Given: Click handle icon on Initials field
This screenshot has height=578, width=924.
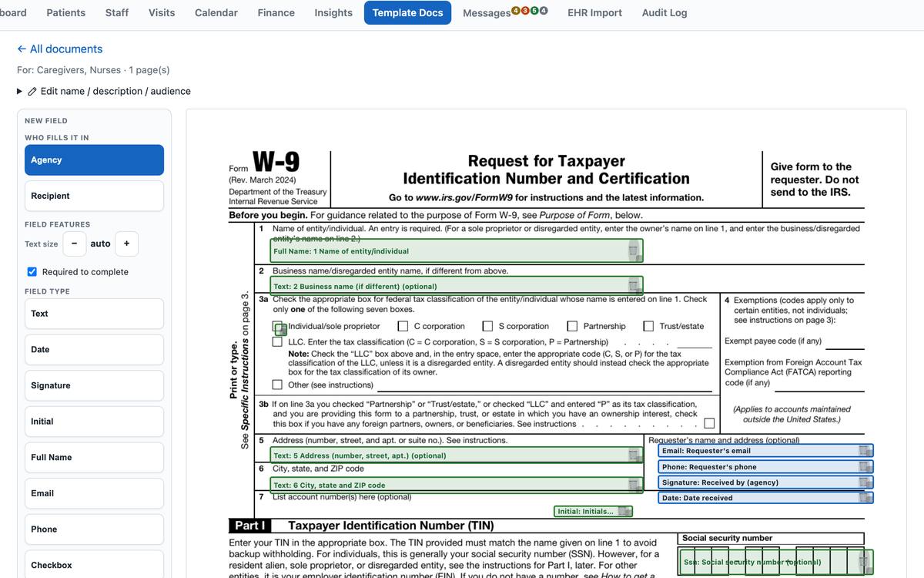Looking at the screenshot, I should click(x=624, y=511).
